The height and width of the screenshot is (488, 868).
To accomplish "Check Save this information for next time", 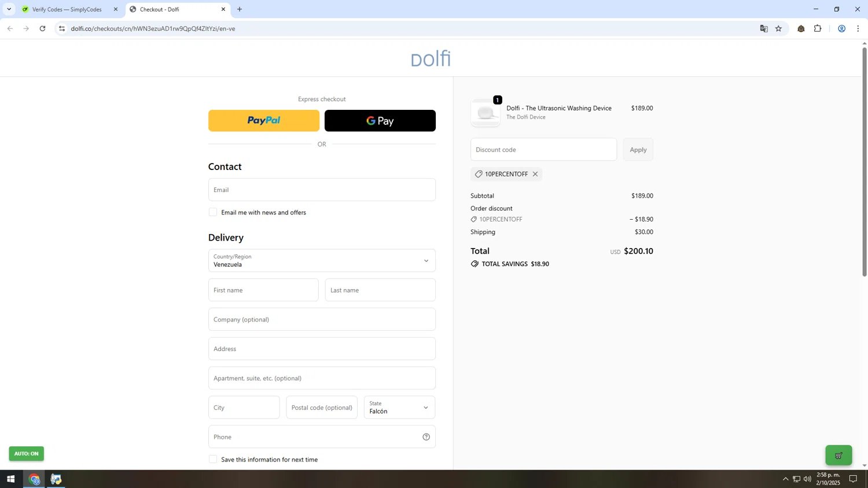I will 213,459.
